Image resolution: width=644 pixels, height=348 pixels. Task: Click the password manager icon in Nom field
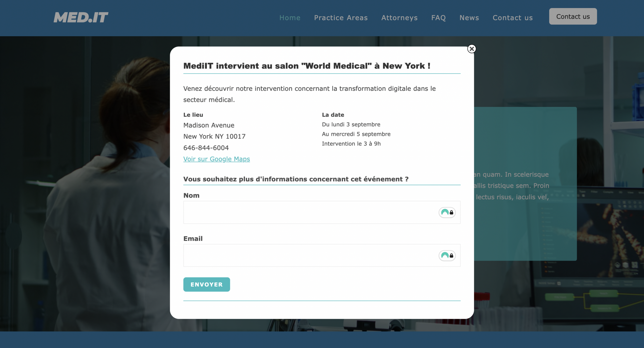(447, 212)
